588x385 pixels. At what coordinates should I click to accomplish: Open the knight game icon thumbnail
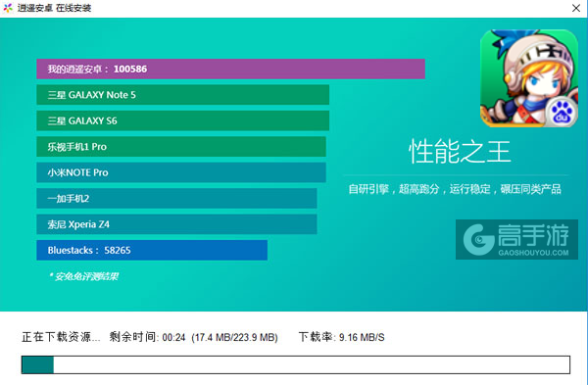tap(529, 78)
